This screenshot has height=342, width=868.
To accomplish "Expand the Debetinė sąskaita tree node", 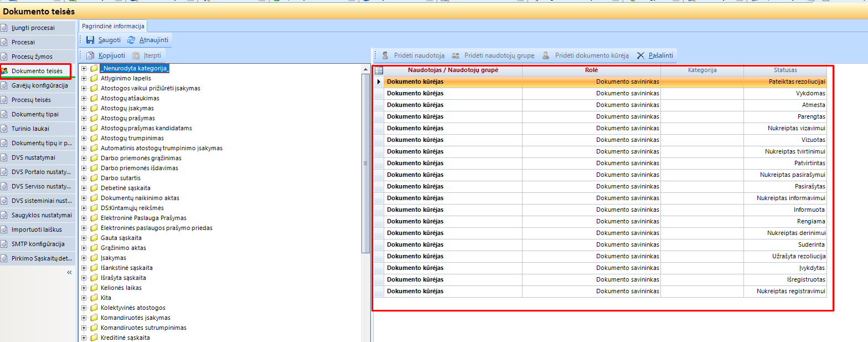I will point(84,188).
